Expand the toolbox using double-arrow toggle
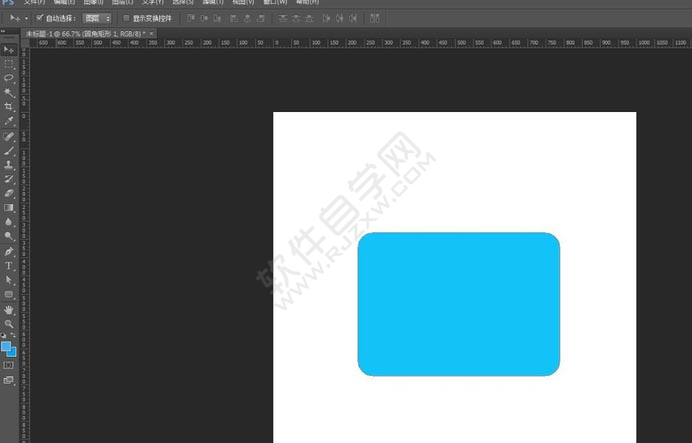 3,31
